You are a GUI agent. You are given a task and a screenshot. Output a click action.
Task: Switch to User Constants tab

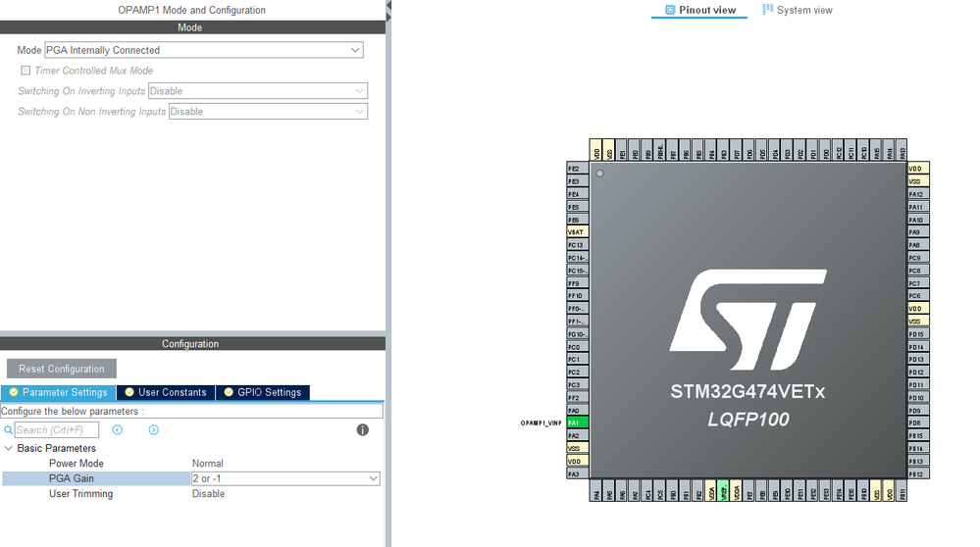(166, 392)
